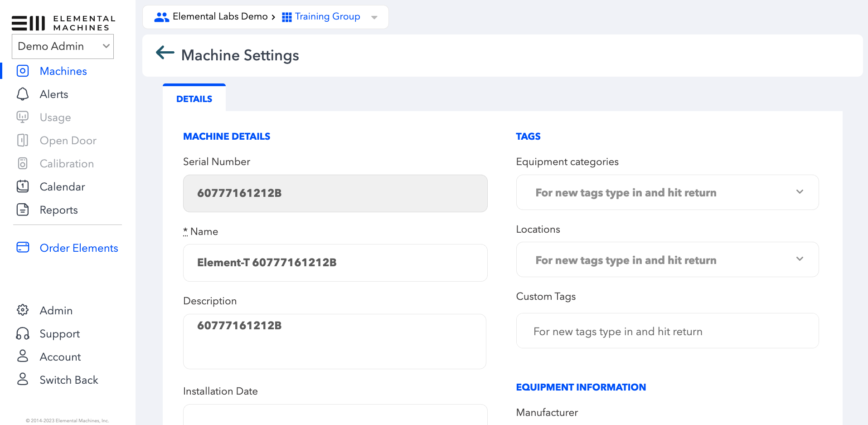Open Machines in the sidebar
The height and width of the screenshot is (425, 868).
pos(63,71)
